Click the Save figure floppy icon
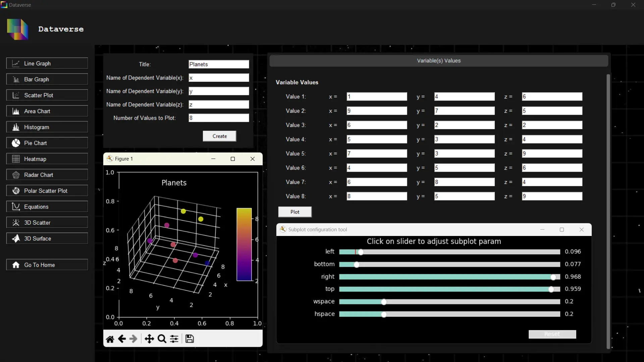644x362 pixels. 190,339
